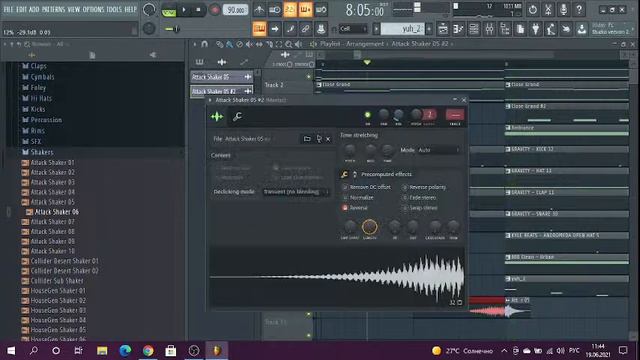Open Declicking mode dropdown
640x360 pixels.
tap(296, 192)
